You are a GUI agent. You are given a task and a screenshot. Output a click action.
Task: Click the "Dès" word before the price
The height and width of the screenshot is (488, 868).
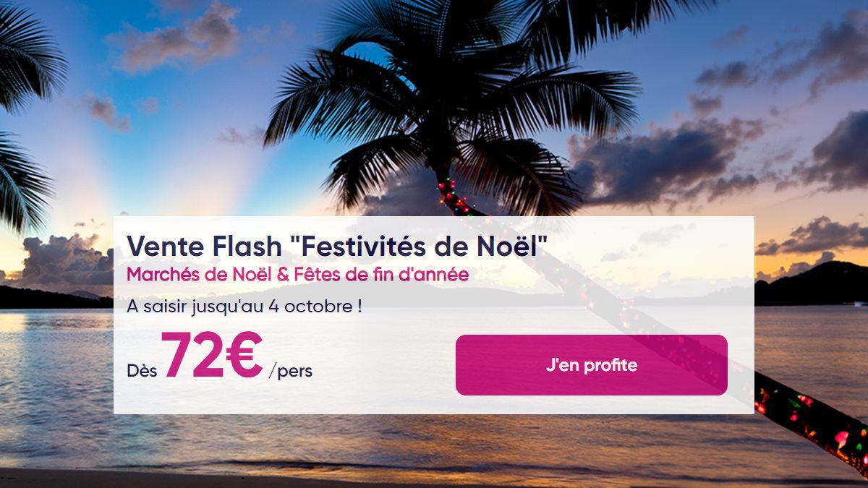tap(142, 371)
